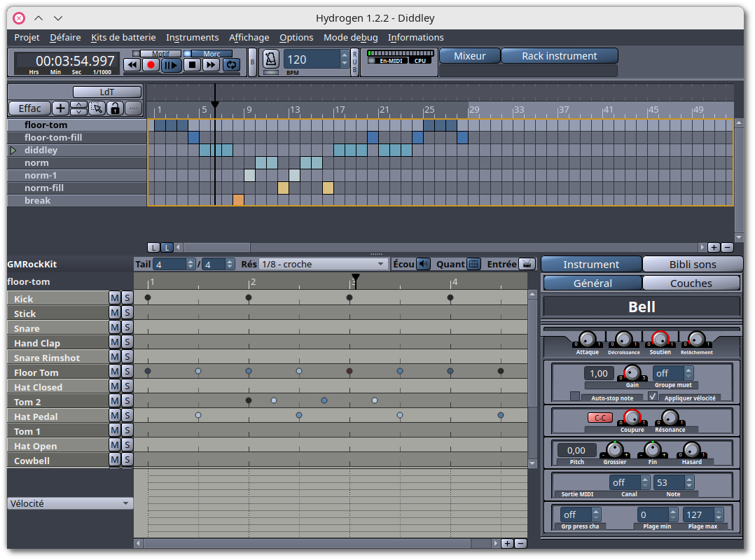
Task: Toggle the Écou hear-notes speaker icon
Action: point(423,264)
